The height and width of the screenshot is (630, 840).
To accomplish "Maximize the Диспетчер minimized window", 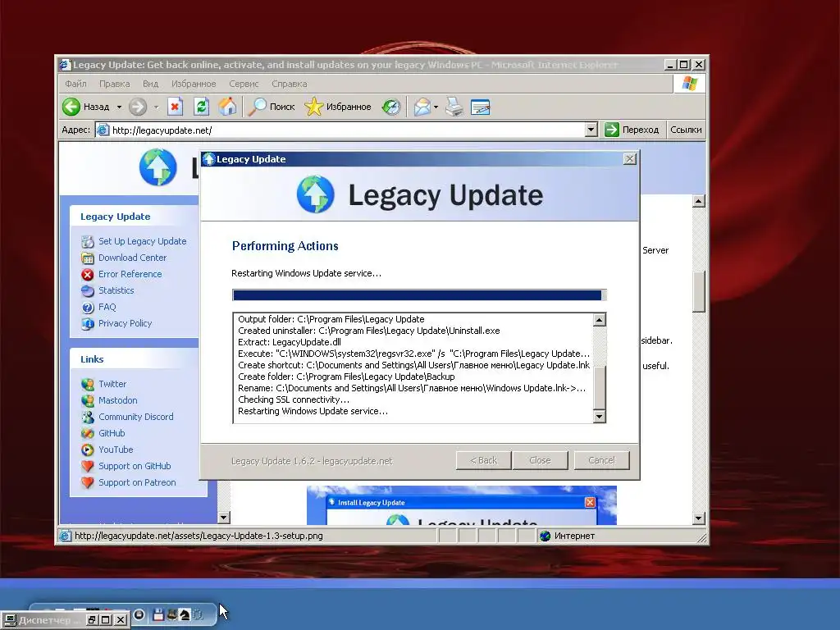I will tap(106, 620).
